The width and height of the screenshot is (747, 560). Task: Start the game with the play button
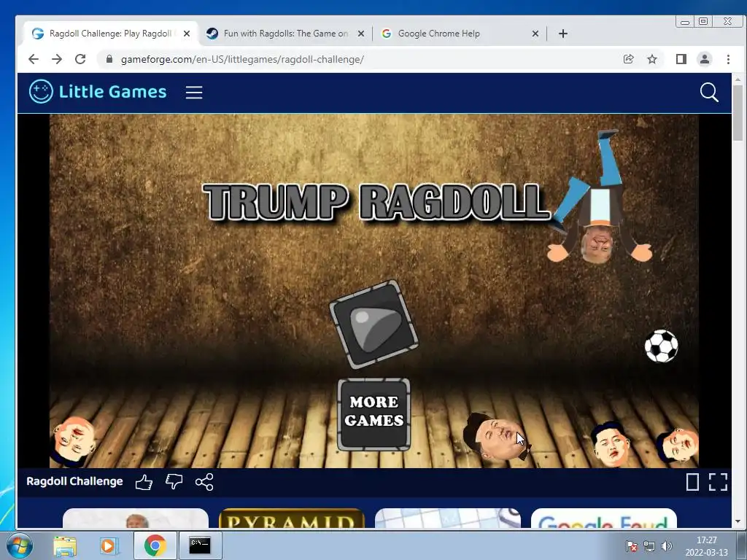[374, 324]
